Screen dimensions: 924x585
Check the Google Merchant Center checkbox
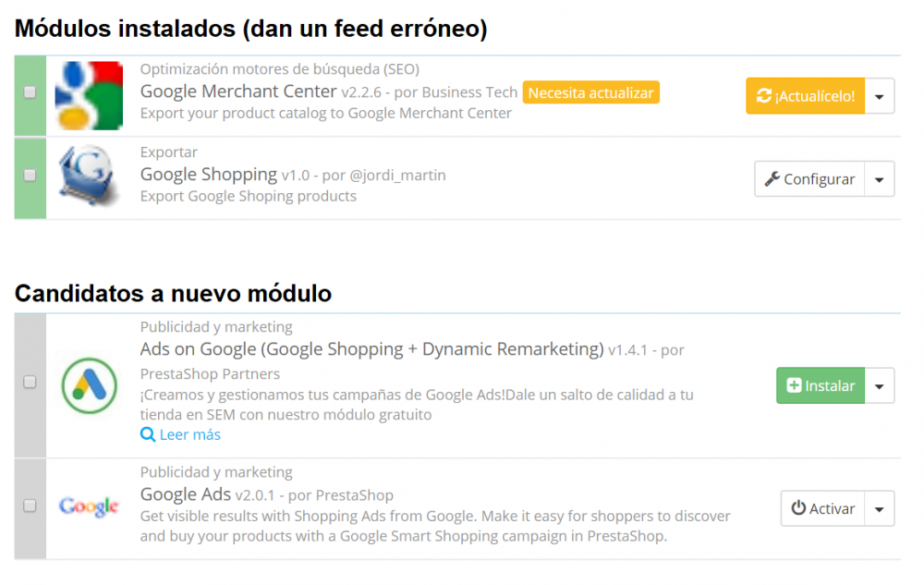[29, 91]
